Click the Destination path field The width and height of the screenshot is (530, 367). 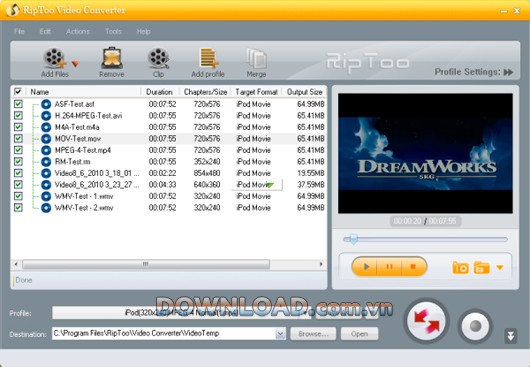point(164,334)
